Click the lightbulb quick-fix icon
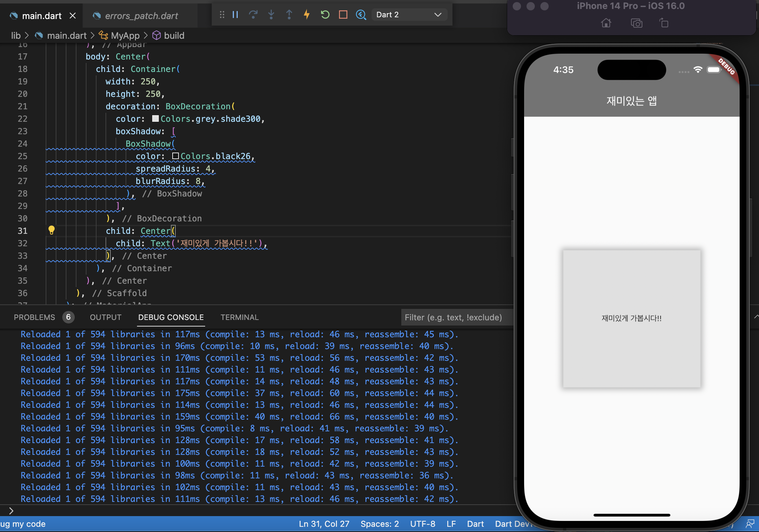 click(52, 230)
